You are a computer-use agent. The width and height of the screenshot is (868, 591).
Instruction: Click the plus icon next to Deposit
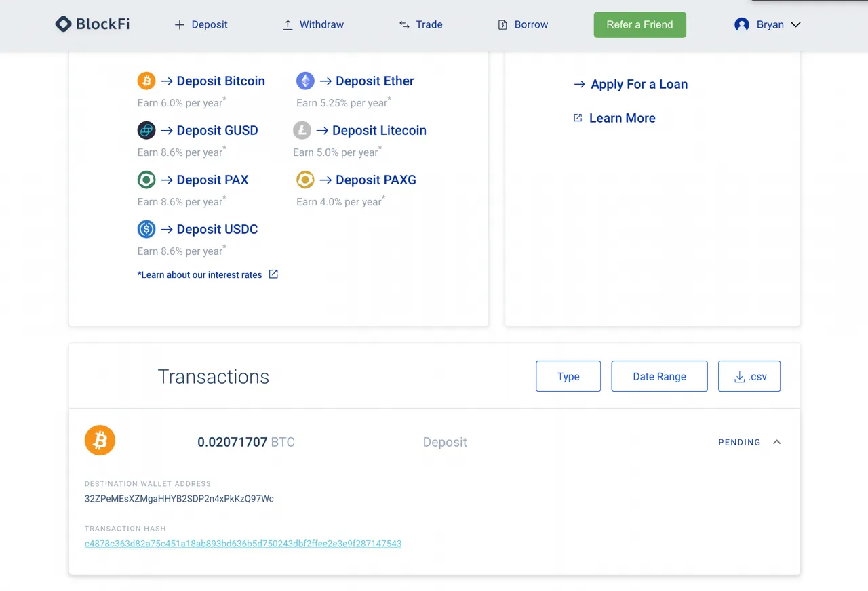pos(180,25)
